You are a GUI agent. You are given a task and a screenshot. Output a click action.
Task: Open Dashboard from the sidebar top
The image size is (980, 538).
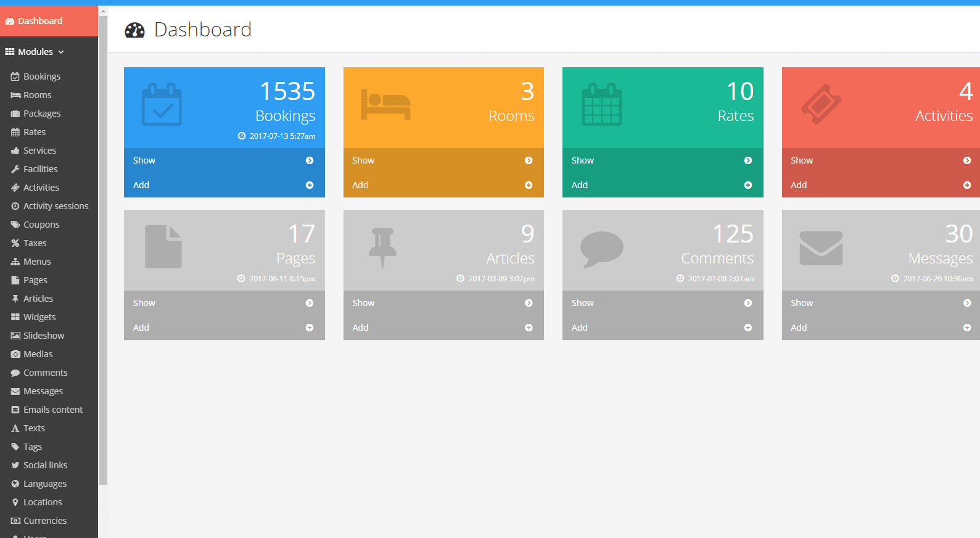(49, 21)
